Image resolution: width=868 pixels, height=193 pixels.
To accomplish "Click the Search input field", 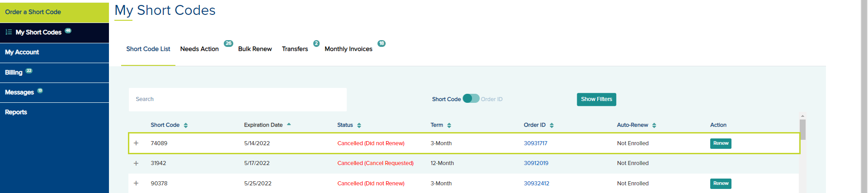I will 237,99.
